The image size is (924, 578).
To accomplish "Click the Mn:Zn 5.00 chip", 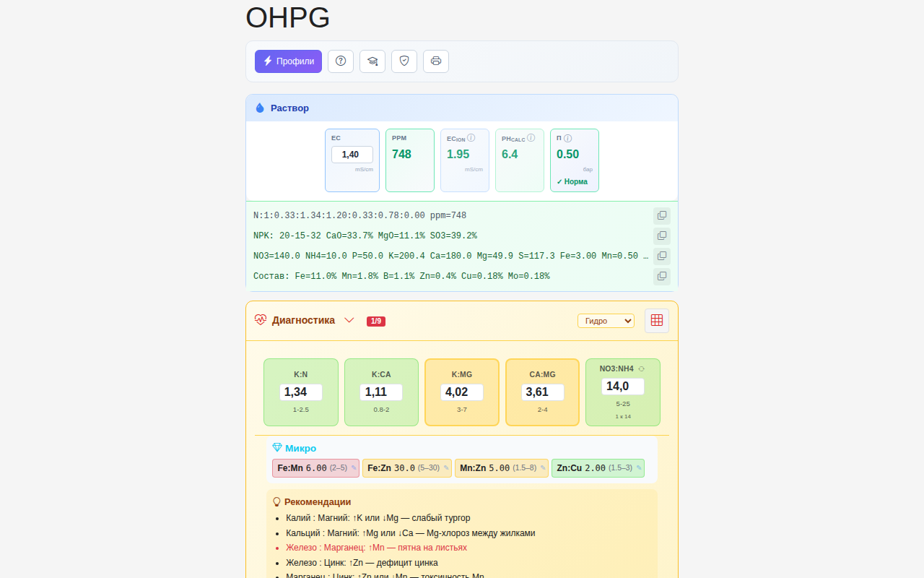I will [x=502, y=468].
